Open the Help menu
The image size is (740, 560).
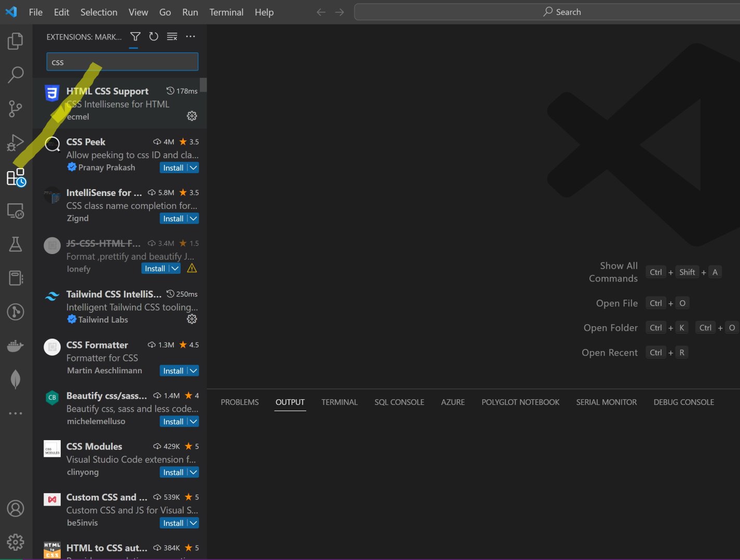point(264,12)
